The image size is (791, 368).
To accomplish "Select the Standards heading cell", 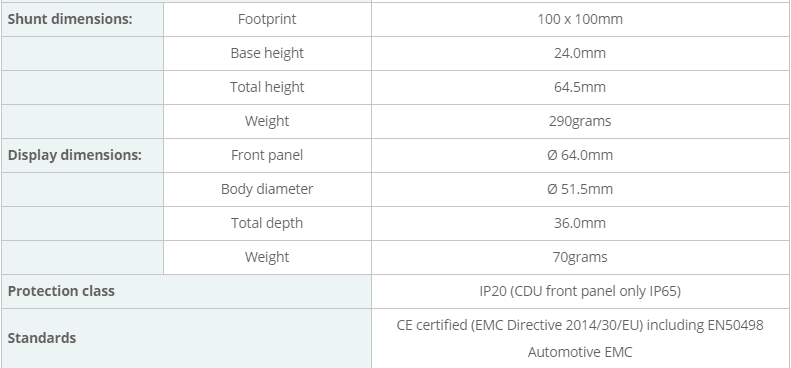I will (186, 338).
